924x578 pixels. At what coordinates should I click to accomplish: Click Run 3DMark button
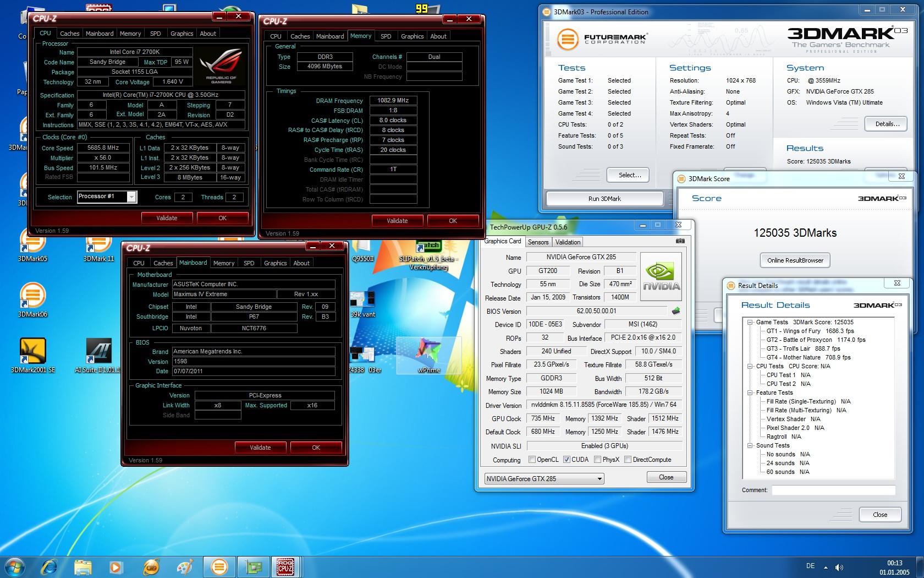[604, 199]
